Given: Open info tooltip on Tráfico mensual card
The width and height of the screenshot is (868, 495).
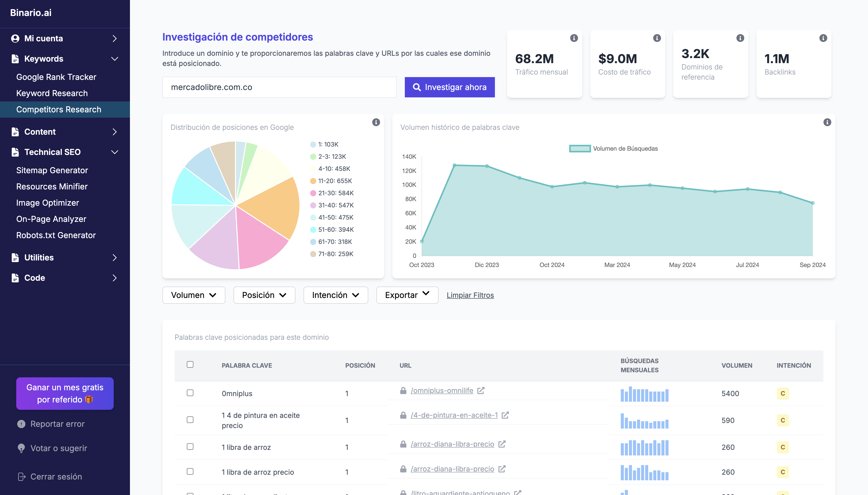Looking at the screenshot, I should point(574,38).
